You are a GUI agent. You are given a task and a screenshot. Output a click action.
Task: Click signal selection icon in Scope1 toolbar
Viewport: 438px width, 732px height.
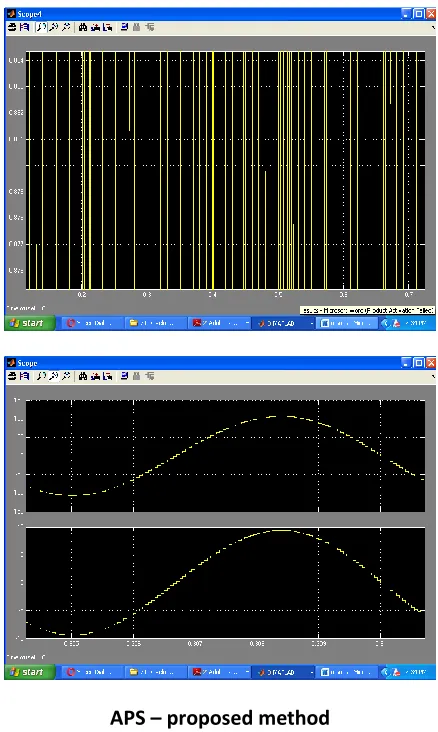point(149,27)
